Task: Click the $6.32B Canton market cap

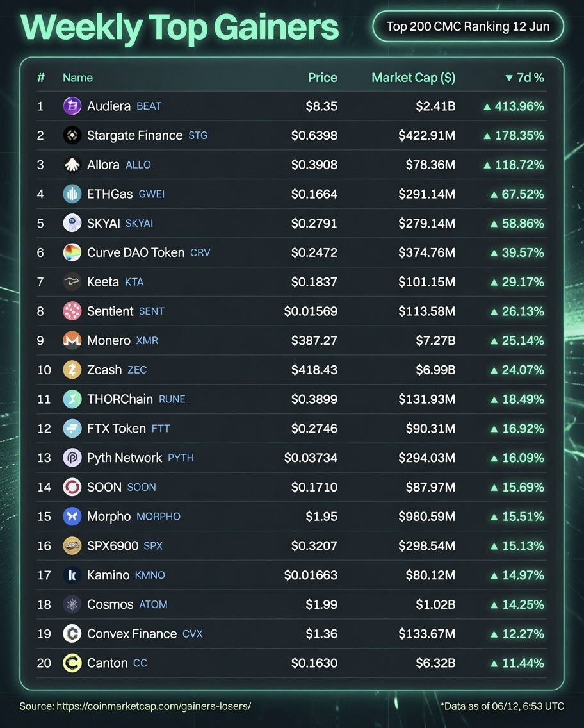Action: [435, 663]
